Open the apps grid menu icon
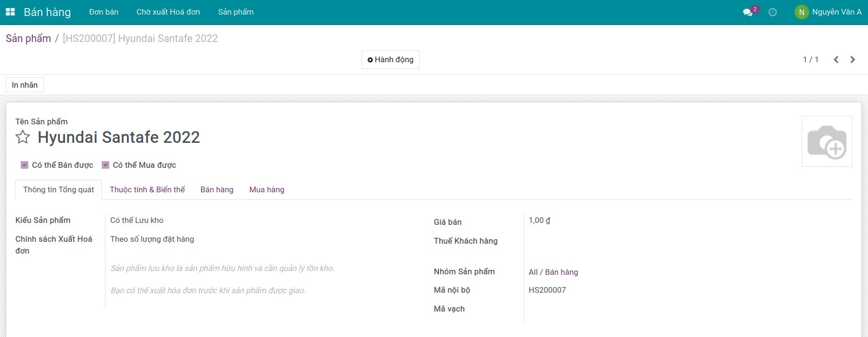 pyautogui.click(x=10, y=12)
